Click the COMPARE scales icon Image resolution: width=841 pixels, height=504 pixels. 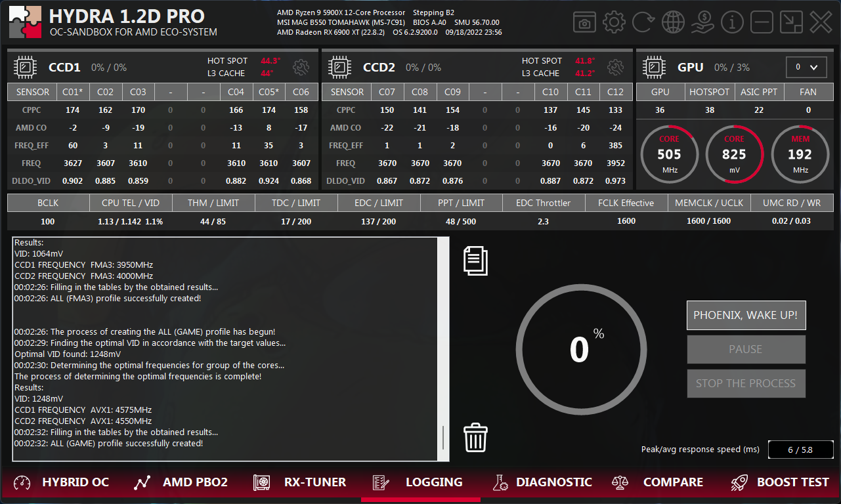620,482
